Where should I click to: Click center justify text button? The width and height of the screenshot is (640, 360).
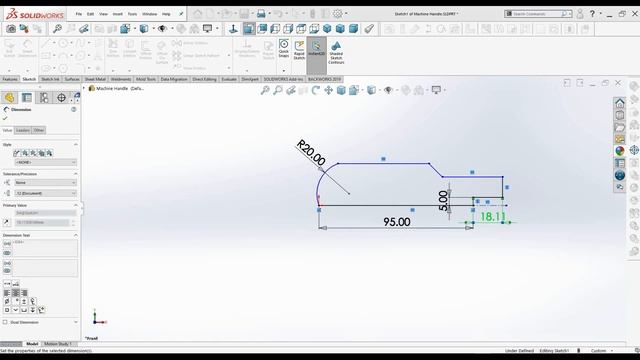[16, 293]
